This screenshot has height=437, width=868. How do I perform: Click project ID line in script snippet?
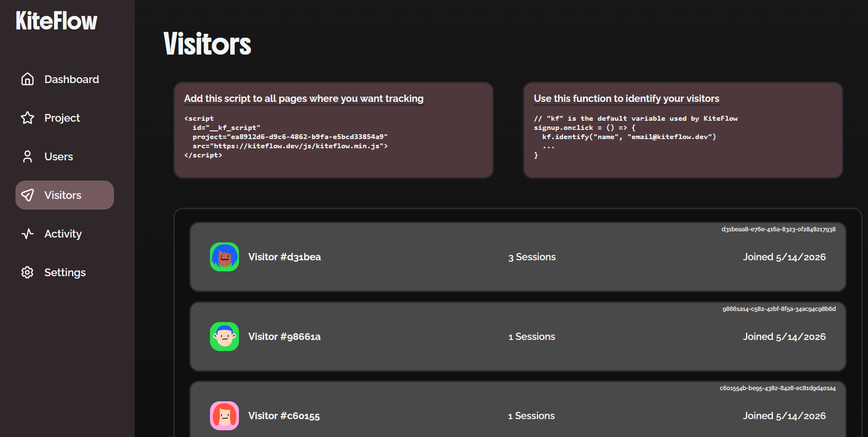coord(290,137)
